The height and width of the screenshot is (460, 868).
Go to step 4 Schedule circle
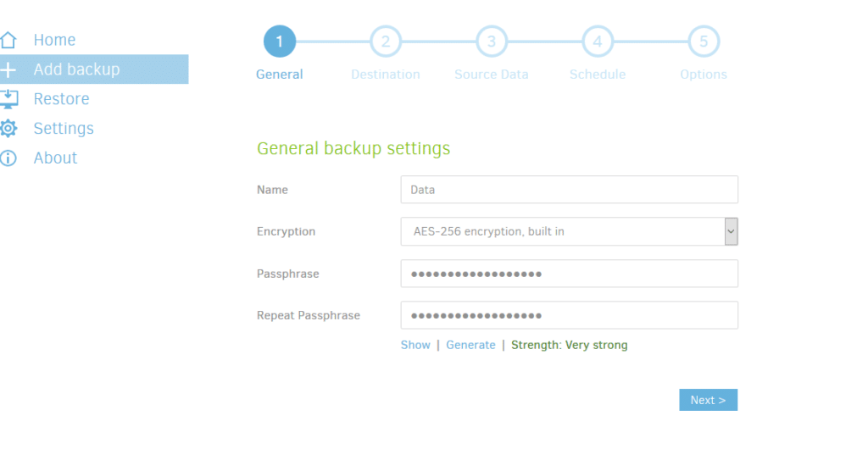(598, 42)
